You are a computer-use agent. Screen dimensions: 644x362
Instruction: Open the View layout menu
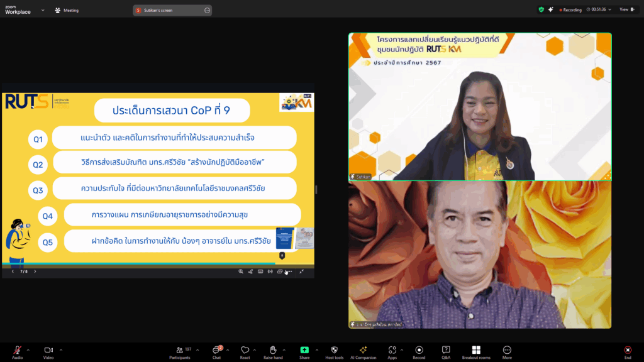(x=627, y=9)
